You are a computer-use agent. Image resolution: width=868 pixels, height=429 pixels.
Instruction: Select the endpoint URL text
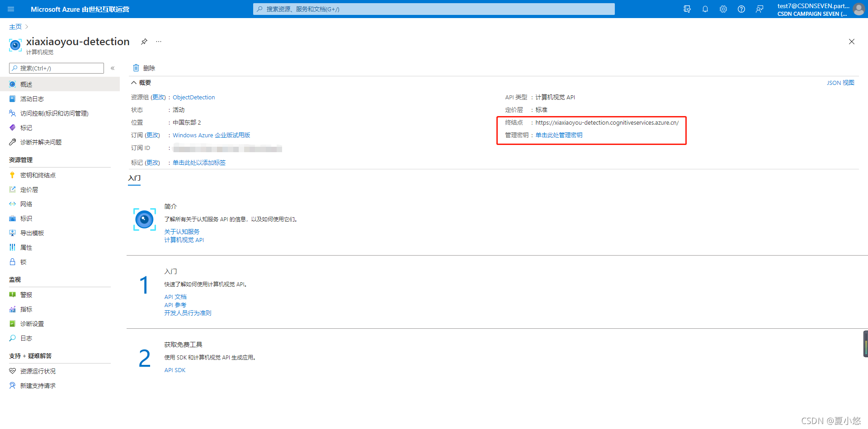click(x=607, y=123)
